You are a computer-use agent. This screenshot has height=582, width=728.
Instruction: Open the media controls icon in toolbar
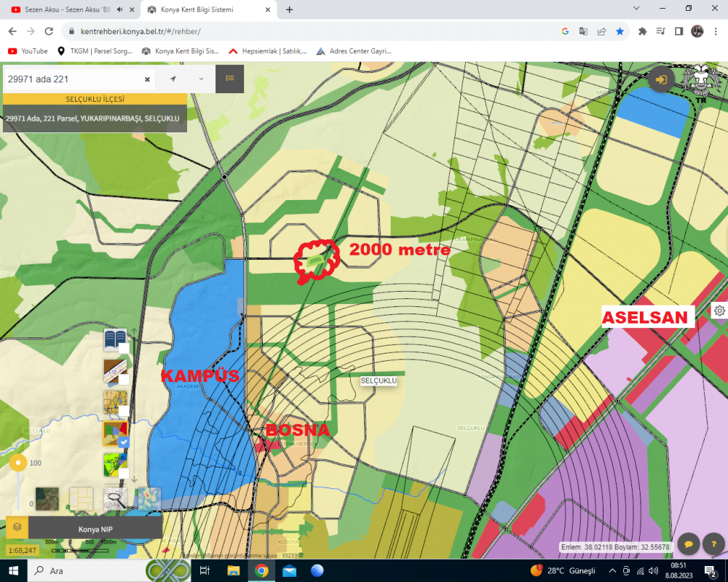[x=660, y=31]
